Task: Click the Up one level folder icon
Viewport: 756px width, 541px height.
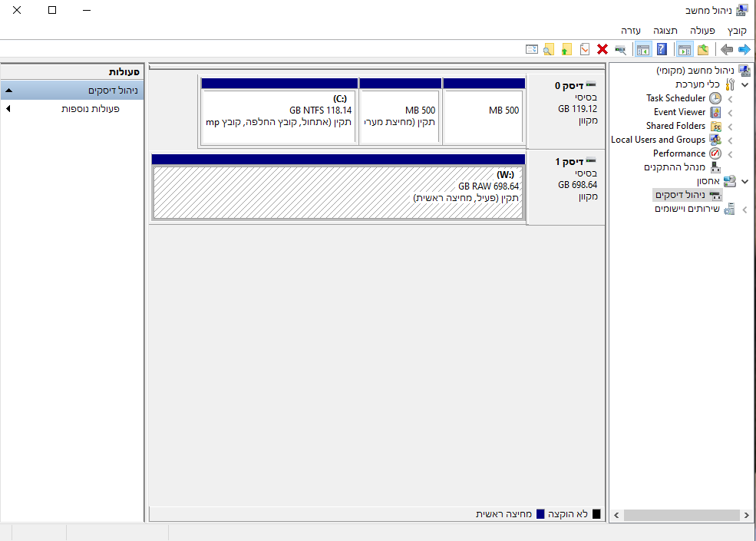Action: [x=703, y=49]
